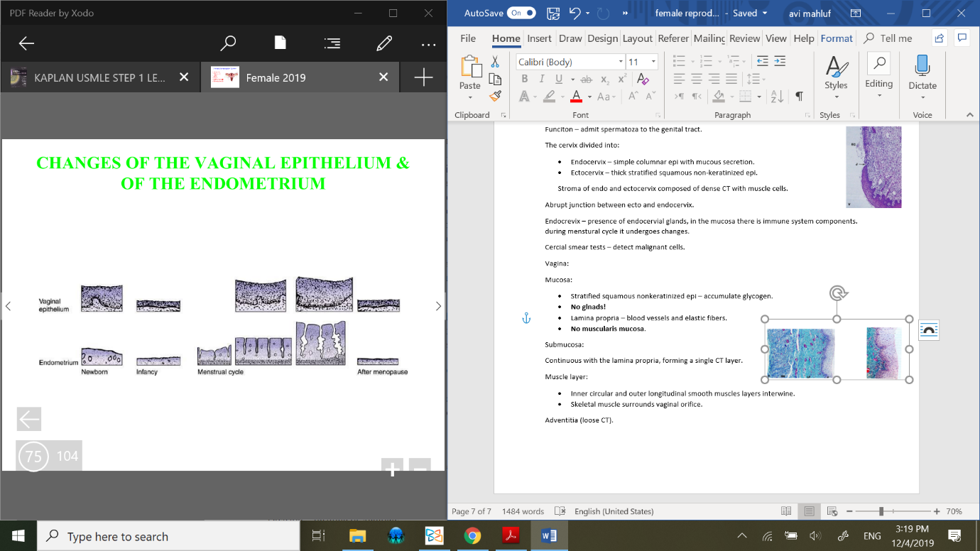Image resolution: width=980 pixels, height=551 pixels.
Task: Click the Cut scissors icon
Action: point(495,62)
